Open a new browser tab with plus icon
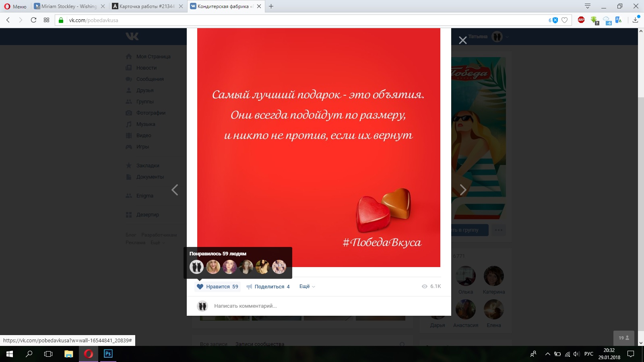 click(x=271, y=6)
